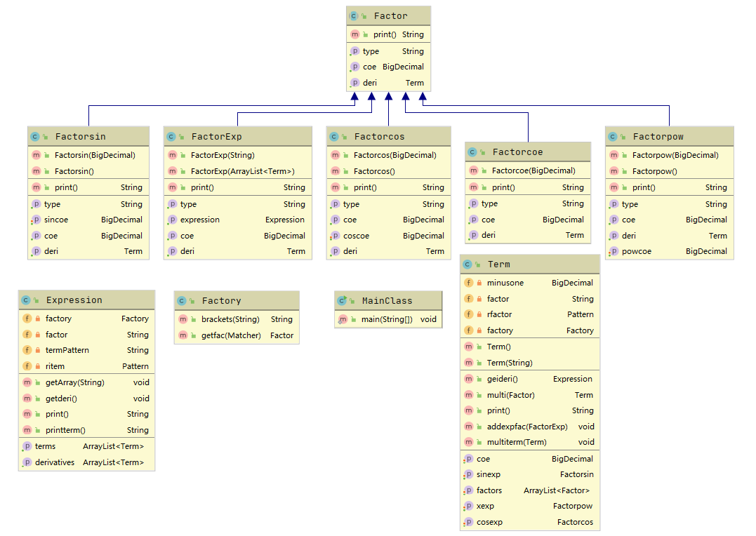Click the class icon of MainClass node
756x536 pixels.
pos(343,300)
